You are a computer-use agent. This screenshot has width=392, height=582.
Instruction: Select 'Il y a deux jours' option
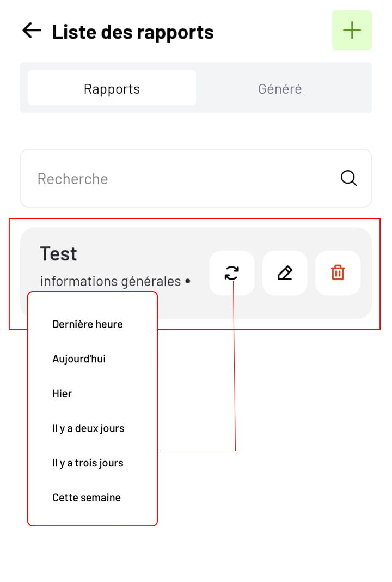[x=88, y=428]
